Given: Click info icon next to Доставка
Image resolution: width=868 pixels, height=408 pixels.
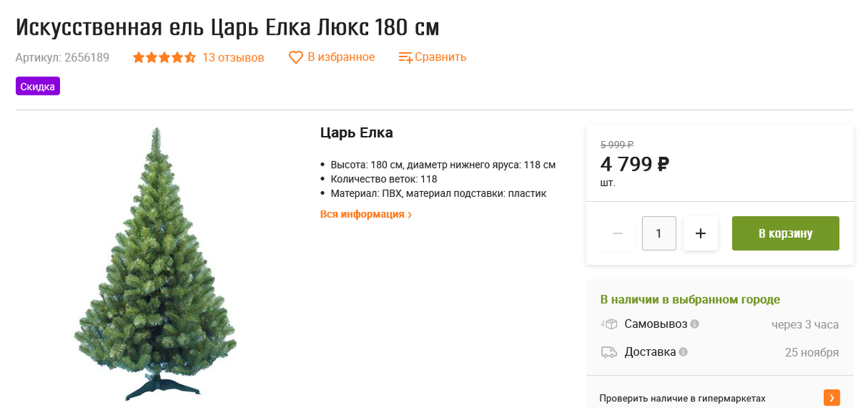Looking at the screenshot, I should pyautogui.click(x=683, y=352).
